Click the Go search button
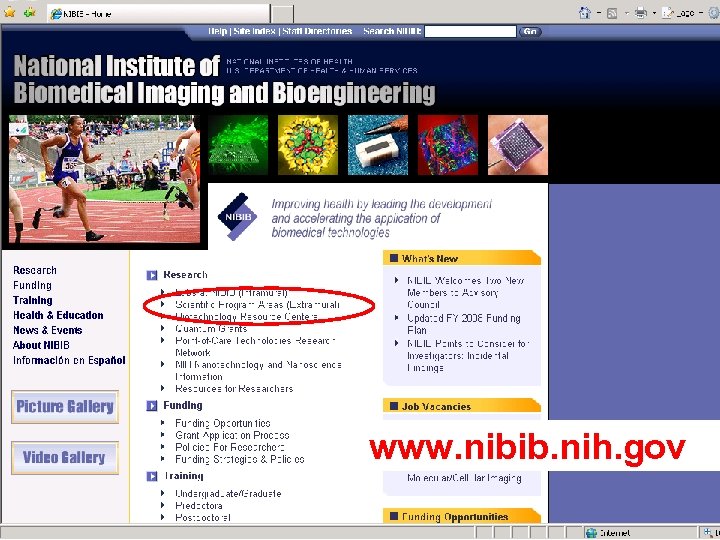The height and width of the screenshot is (540, 720). [x=530, y=32]
